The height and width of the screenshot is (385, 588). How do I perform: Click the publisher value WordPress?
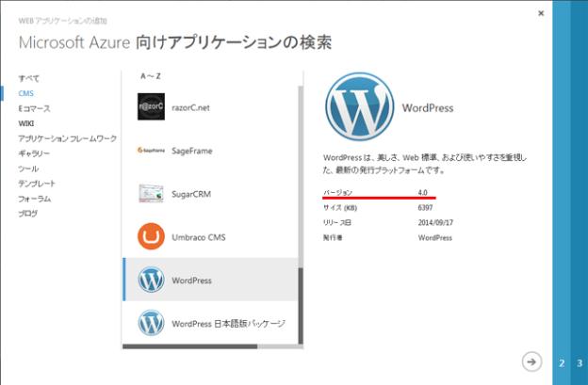point(435,238)
